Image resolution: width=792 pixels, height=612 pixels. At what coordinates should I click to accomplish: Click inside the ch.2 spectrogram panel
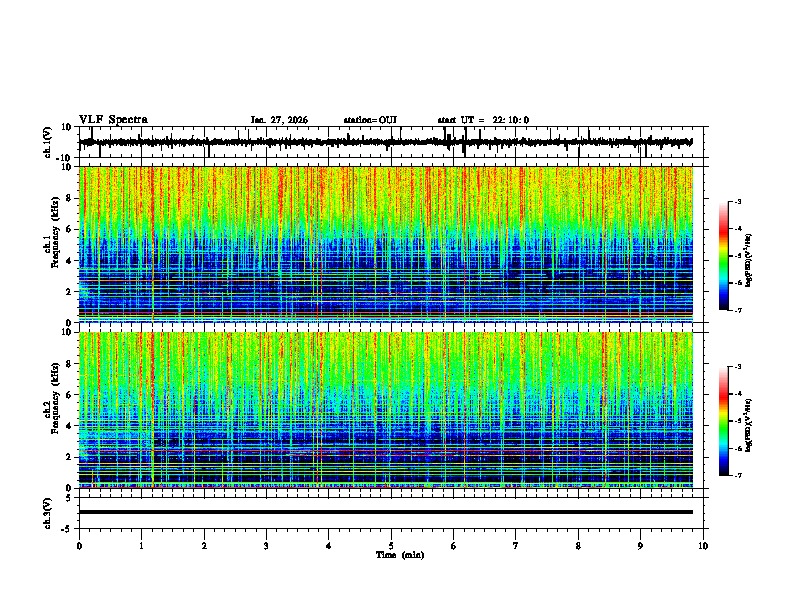(x=386, y=410)
